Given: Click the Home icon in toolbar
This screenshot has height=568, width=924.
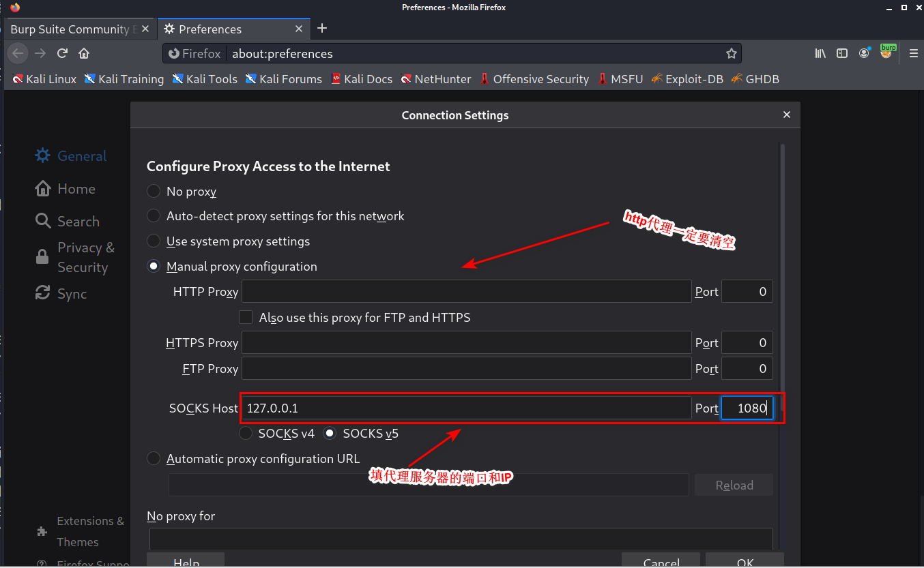Looking at the screenshot, I should point(84,53).
